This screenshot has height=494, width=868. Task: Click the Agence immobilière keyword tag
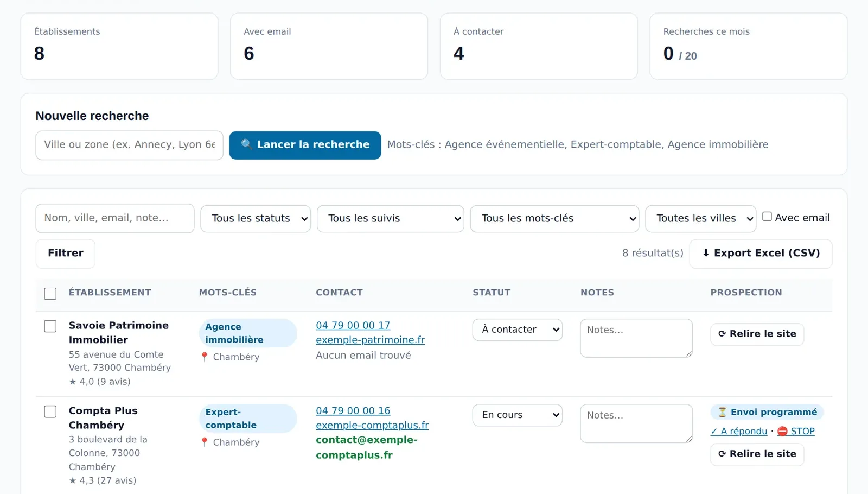point(248,333)
